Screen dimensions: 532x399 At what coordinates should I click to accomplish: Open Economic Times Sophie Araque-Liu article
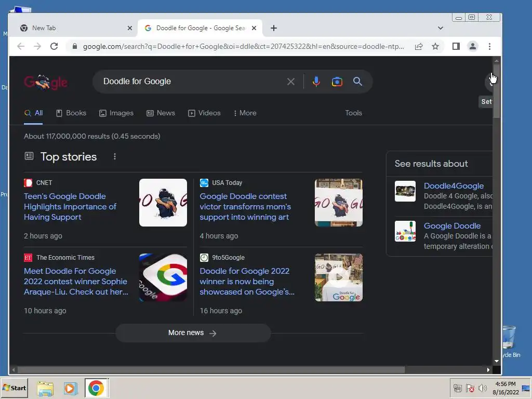tap(76, 281)
